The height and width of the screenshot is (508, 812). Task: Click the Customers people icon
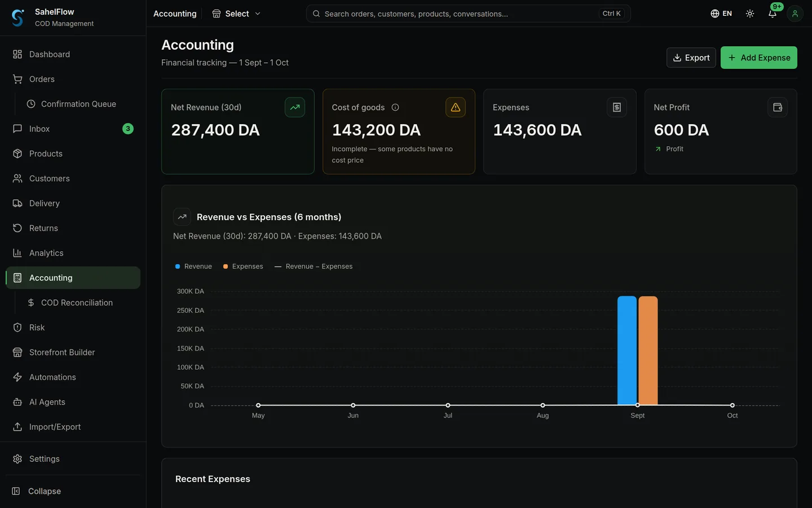(x=17, y=178)
